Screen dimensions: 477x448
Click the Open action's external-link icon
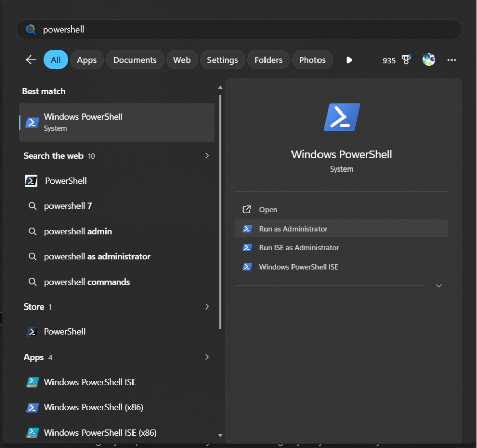pos(247,209)
